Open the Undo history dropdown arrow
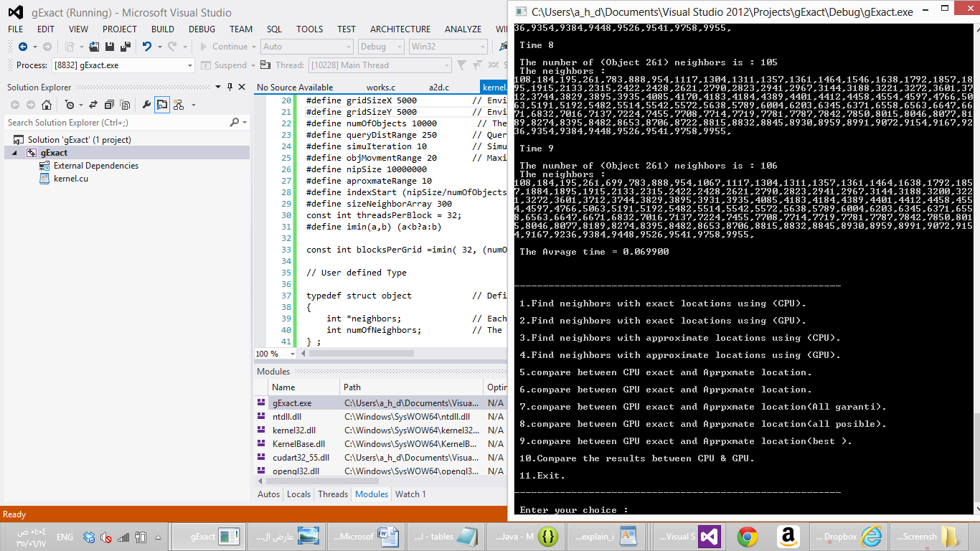 point(160,47)
